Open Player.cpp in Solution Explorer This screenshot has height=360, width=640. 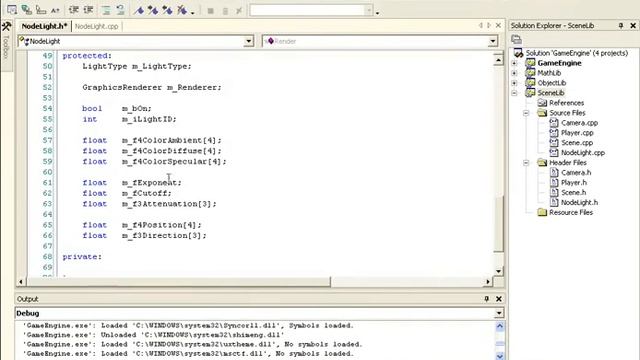(x=577, y=133)
